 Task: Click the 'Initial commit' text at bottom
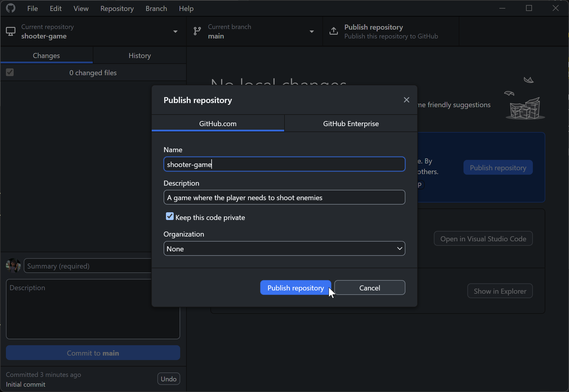[x=25, y=384]
